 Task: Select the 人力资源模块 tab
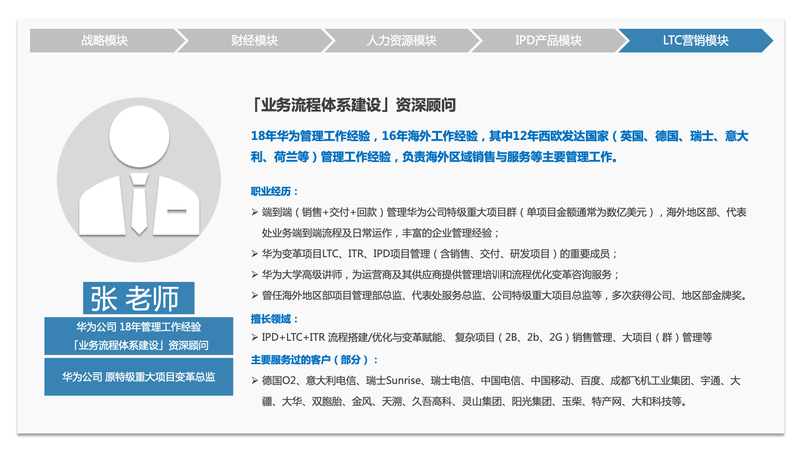tap(400, 41)
